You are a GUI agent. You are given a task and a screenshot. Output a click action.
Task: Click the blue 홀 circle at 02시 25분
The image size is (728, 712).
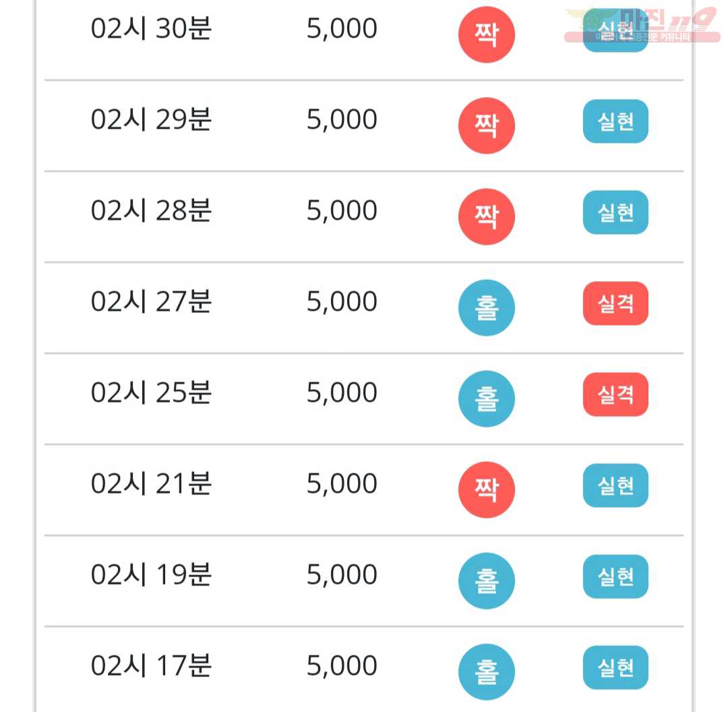[x=486, y=398]
